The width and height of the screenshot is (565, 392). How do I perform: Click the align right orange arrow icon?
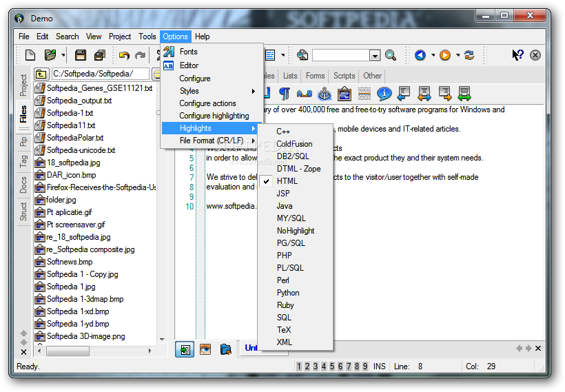(445, 94)
